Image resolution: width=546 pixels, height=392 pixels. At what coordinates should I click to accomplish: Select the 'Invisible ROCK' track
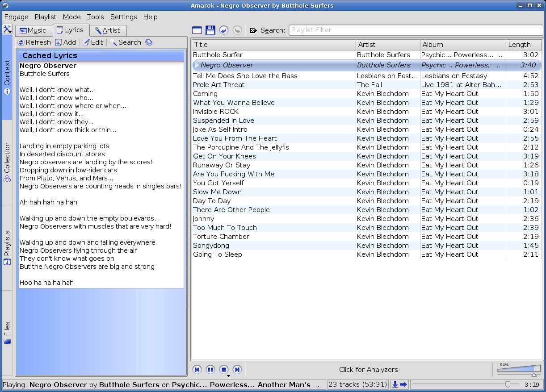pyautogui.click(x=366, y=112)
